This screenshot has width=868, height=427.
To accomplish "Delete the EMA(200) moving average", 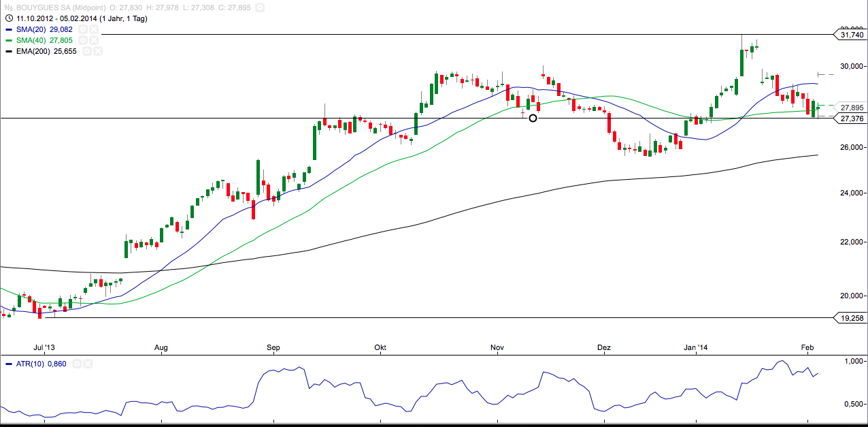I will pos(97,52).
